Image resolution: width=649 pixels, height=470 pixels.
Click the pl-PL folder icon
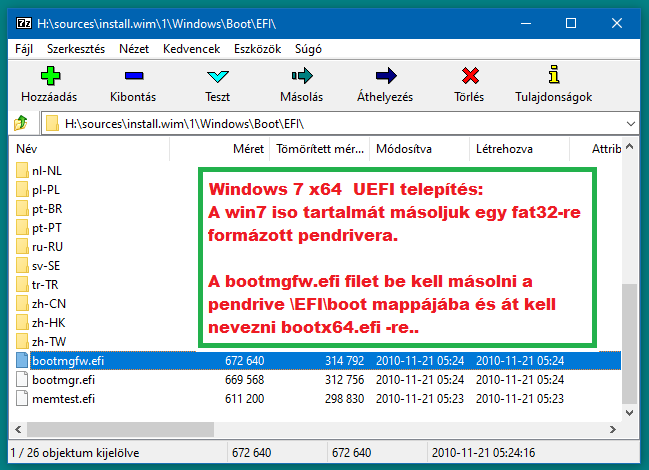[22, 189]
